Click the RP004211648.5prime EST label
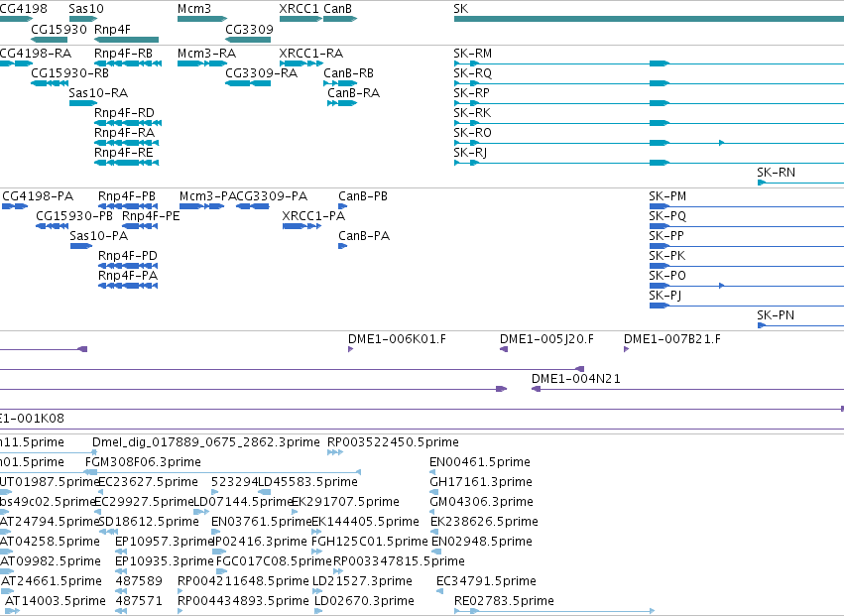Image resolution: width=844 pixels, height=616 pixels. 243,581
